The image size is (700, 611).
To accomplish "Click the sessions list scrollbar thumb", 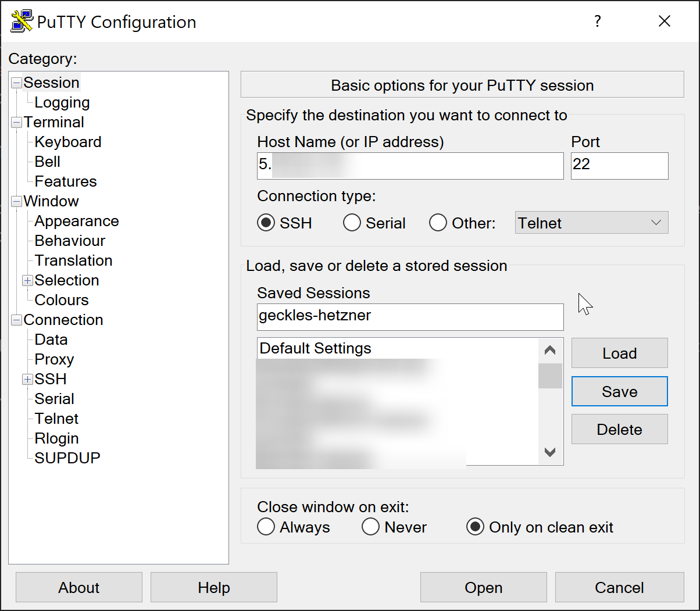I will 550,376.
